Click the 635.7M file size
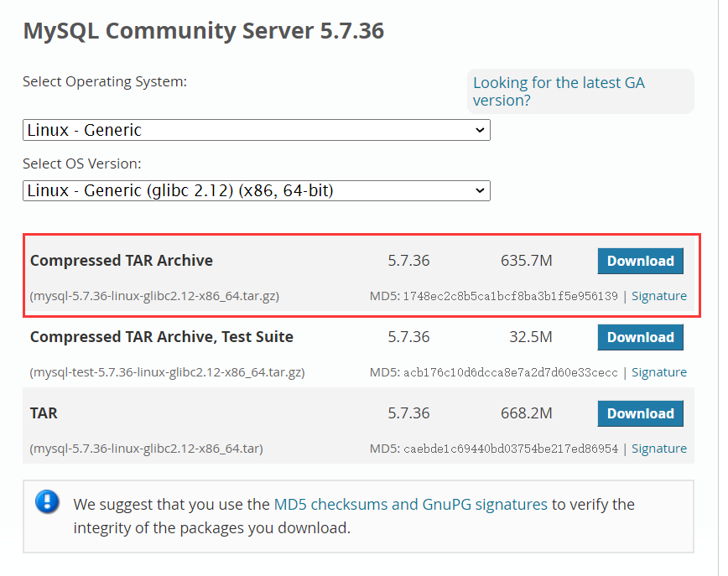The height and width of the screenshot is (576, 728). [527, 261]
